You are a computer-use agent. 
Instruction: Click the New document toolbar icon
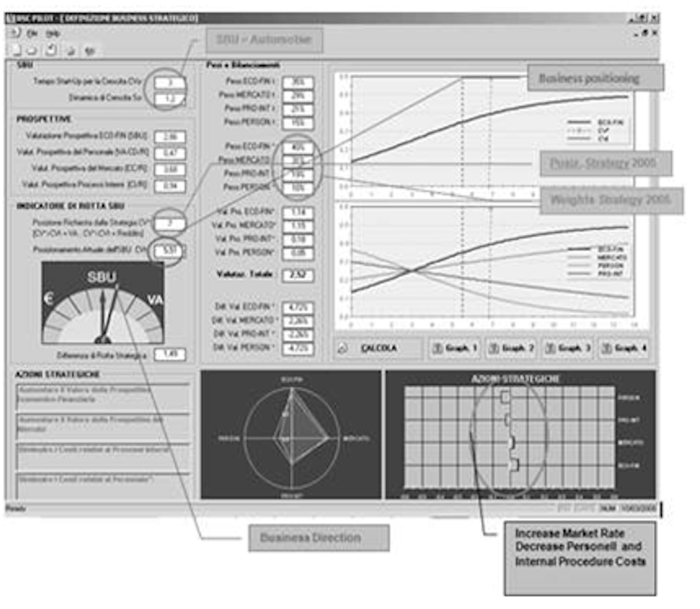point(17,50)
